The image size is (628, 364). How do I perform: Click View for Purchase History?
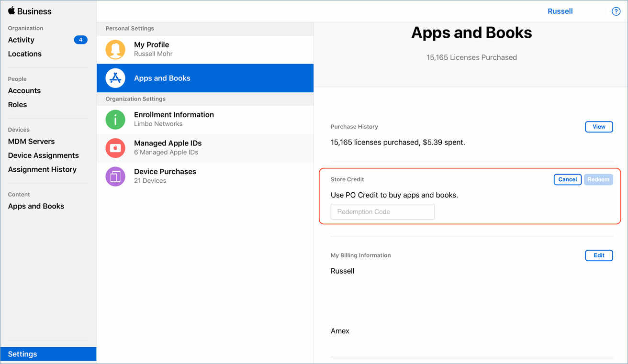[599, 127]
